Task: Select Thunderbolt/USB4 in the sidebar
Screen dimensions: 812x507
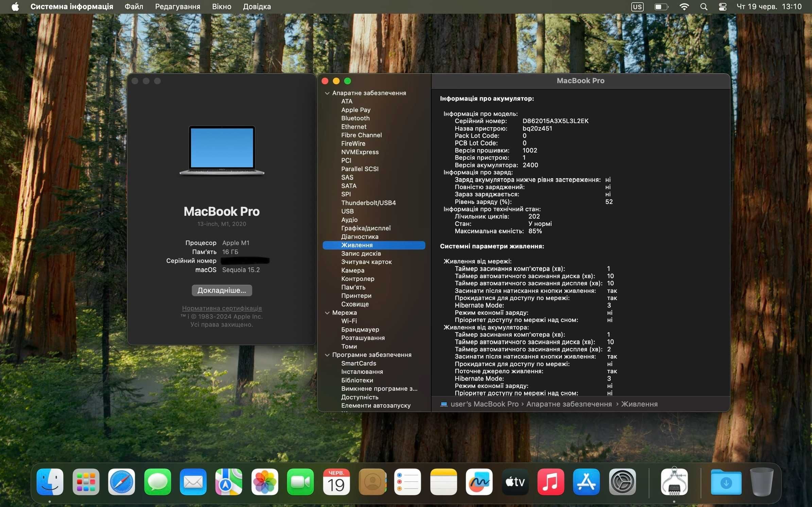Action: [x=368, y=203]
